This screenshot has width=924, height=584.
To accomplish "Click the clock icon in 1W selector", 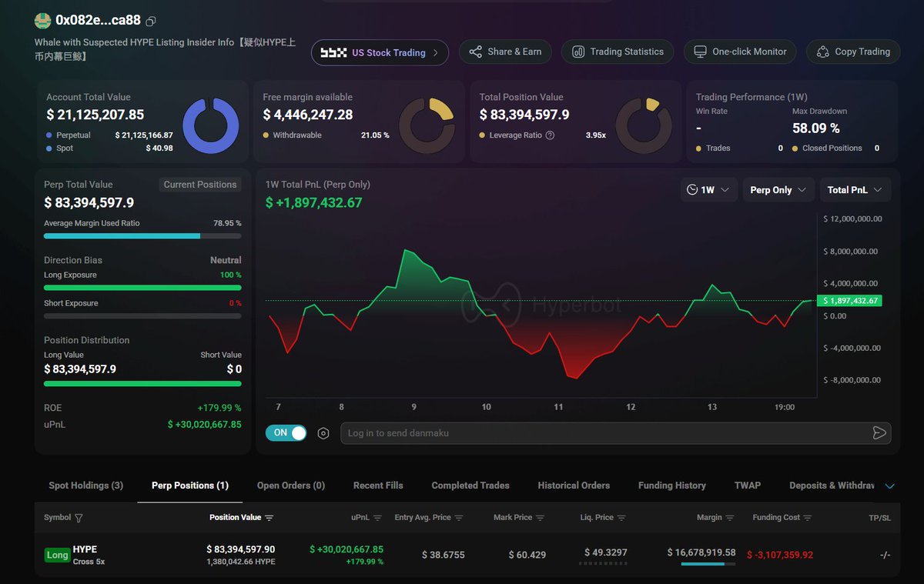I will tap(692, 190).
